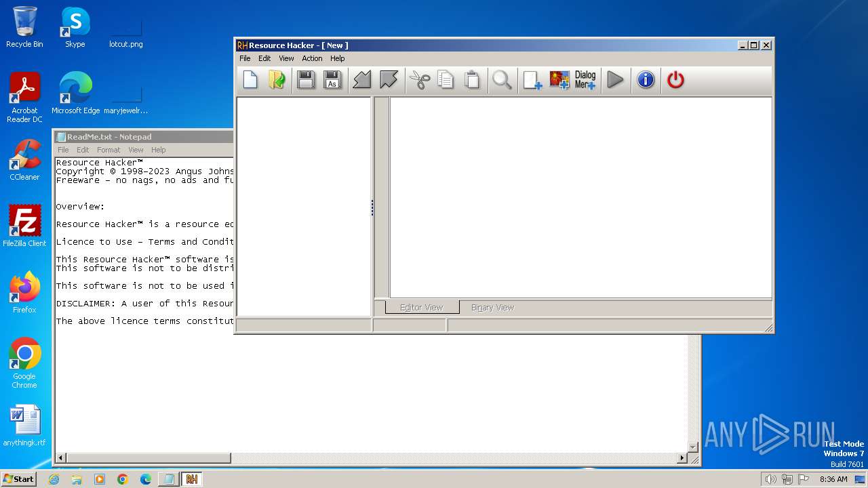Click the Notepad horizontal scroll left arrow

[x=61, y=458]
